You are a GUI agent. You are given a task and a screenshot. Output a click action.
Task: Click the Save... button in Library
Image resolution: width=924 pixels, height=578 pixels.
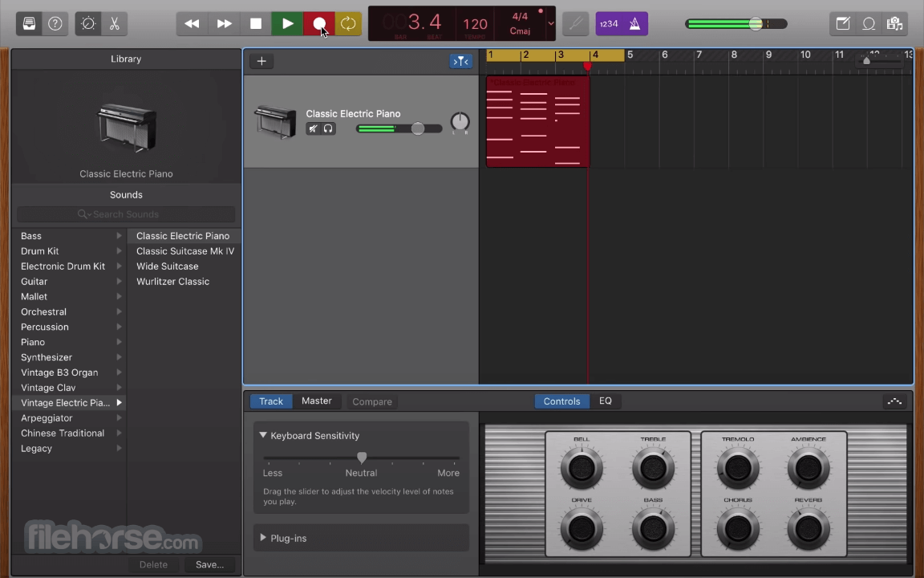[x=210, y=564]
